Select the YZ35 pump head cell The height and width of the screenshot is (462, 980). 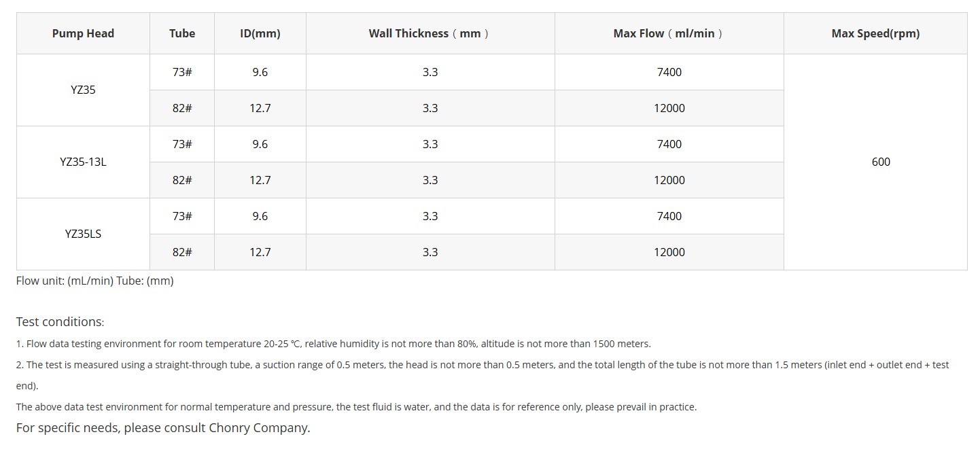pyautogui.click(x=83, y=90)
